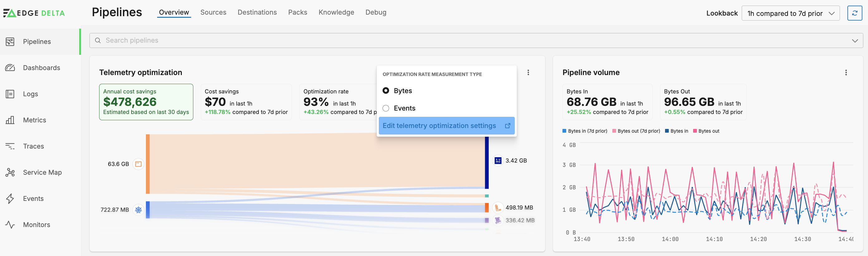The height and width of the screenshot is (256, 868).
Task: Click the Telemetry optimization heading
Action: [141, 72]
